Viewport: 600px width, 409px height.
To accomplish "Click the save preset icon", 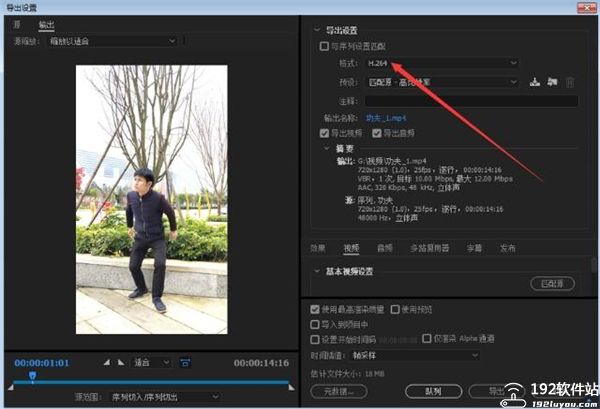I will click(535, 81).
